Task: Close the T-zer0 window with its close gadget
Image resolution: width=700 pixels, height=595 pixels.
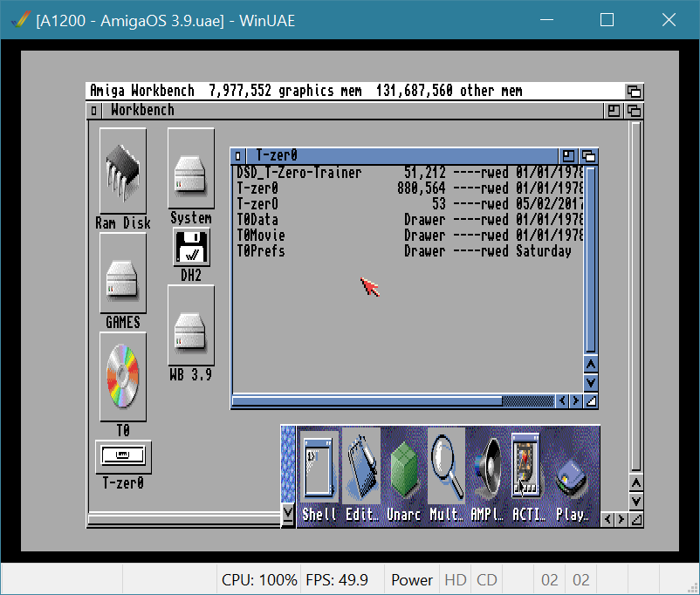Action: tap(238, 156)
